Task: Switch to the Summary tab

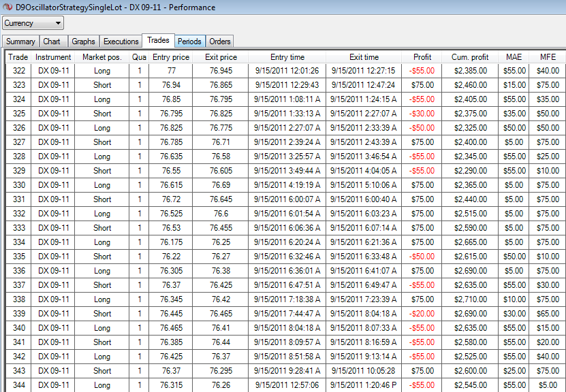Action: point(20,42)
